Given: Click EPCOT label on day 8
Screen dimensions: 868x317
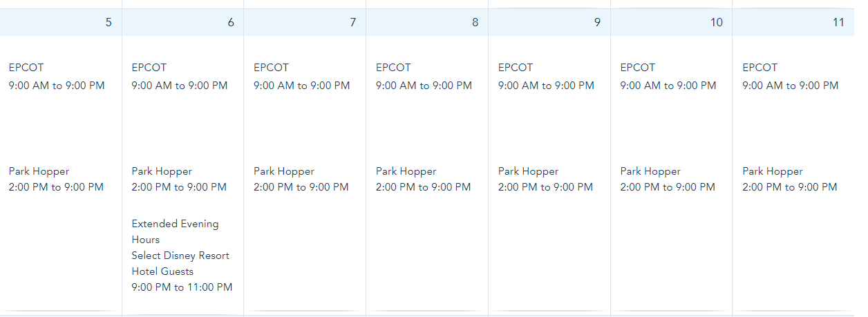Looking at the screenshot, I should pos(393,68).
